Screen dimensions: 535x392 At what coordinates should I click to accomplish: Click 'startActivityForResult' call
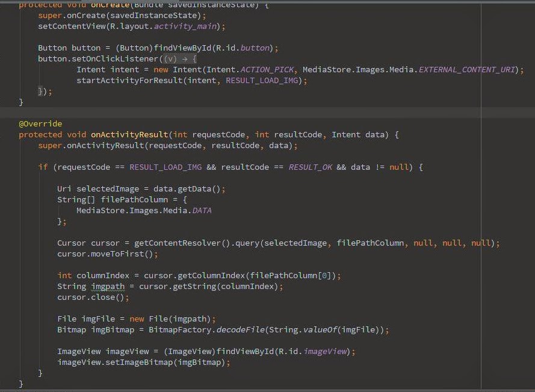point(129,81)
